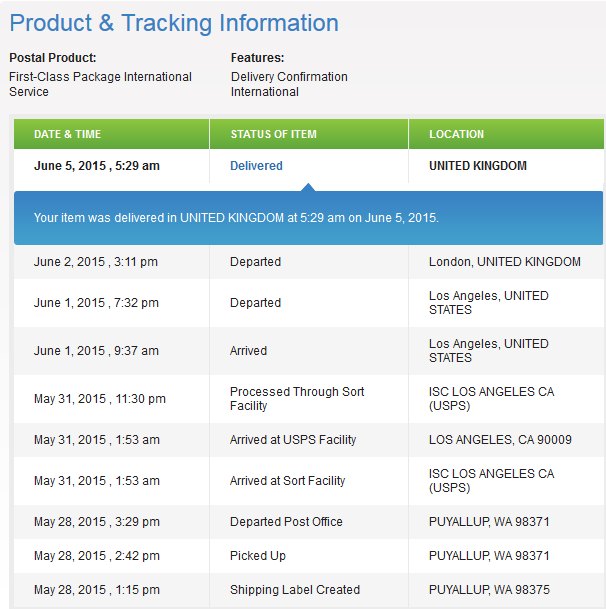Select the June 2, 2015 Departed row
606x609 pixels.
pyautogui.click(x=309, y=262)
